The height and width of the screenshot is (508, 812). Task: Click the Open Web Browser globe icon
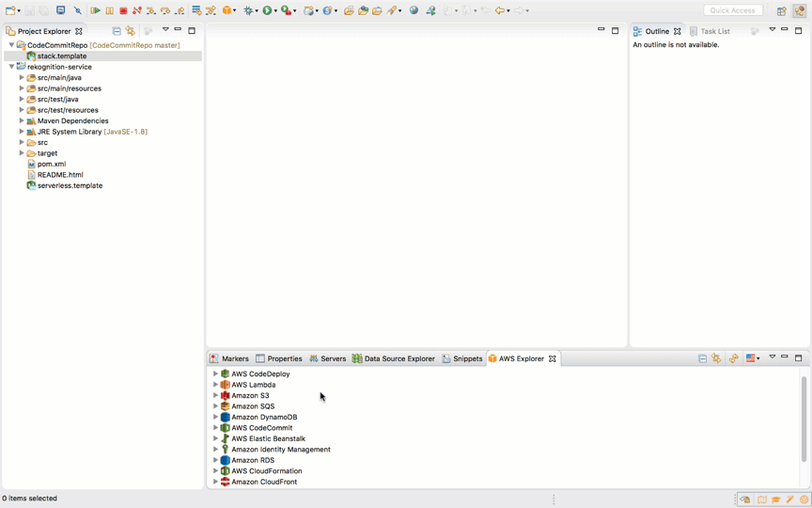(x=414, y=10)
